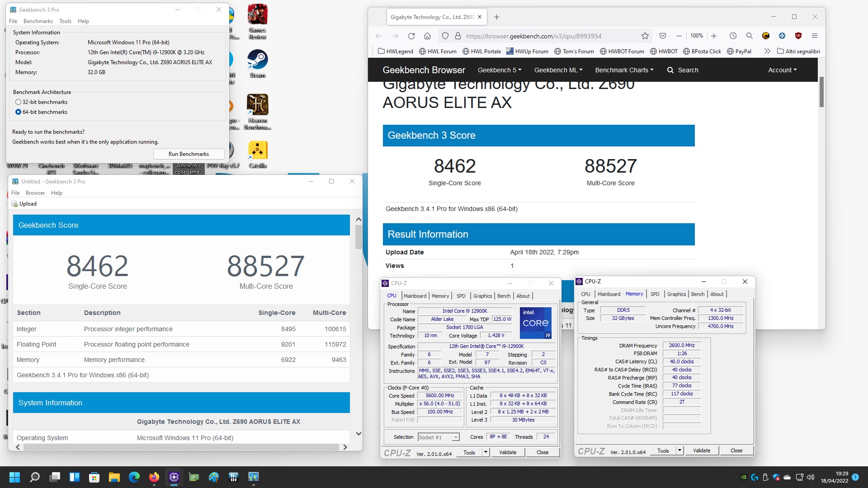This screenshot has height=488, width=868.
Task: Open Help menu in Untitled Geekbench window
Action: click(x=57, y=193)
